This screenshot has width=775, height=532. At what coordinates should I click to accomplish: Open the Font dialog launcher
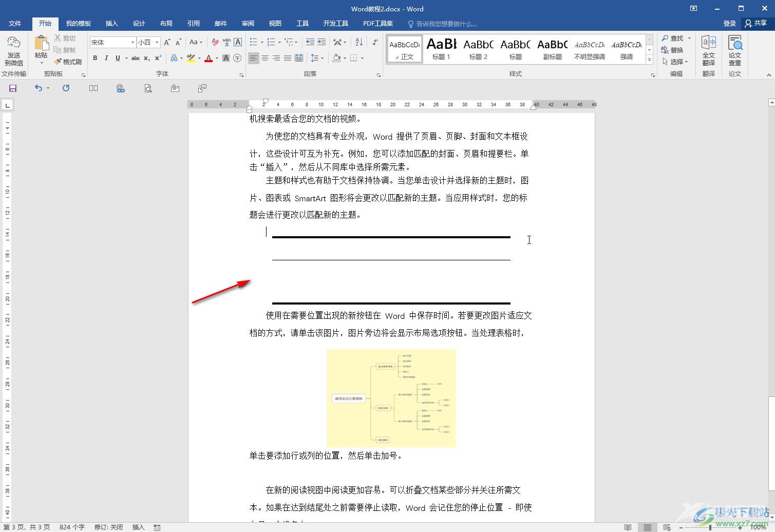241,75
